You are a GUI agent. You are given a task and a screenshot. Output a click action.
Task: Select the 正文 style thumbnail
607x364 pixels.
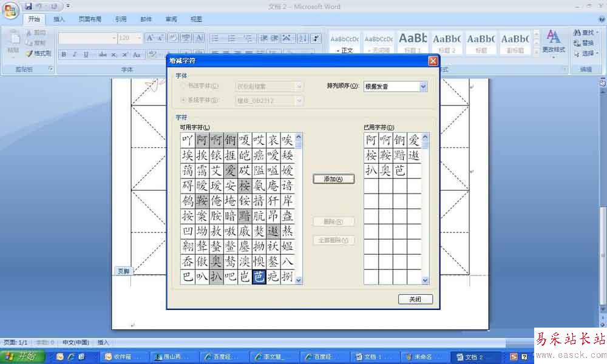[344, 43]
